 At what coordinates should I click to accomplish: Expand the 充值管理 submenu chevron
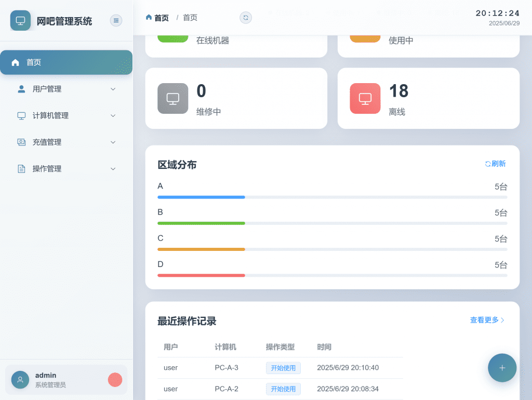click(113, 142)
